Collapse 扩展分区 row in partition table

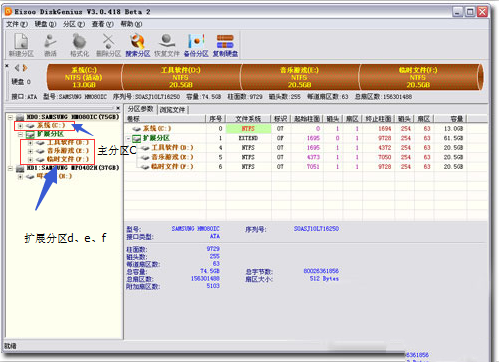[128, 138]
